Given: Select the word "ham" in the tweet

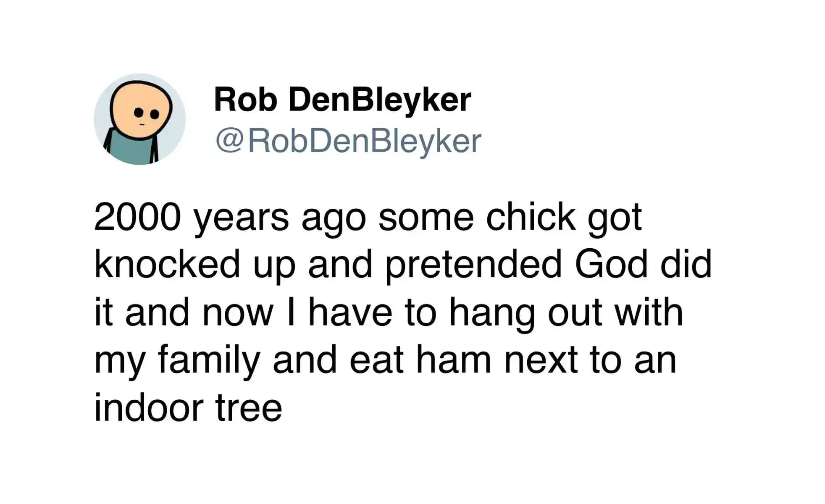Looking at the screenshot, I should (453, 360).
